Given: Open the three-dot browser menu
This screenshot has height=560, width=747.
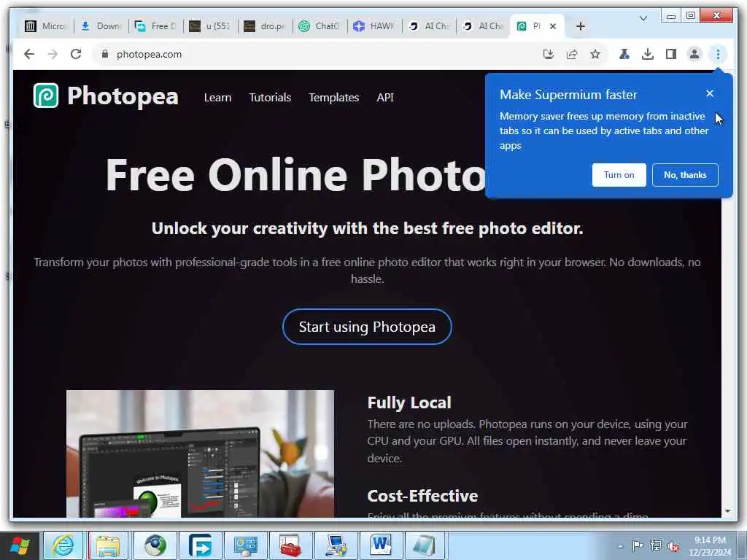Looking at the screenshot, I should 718,54.
